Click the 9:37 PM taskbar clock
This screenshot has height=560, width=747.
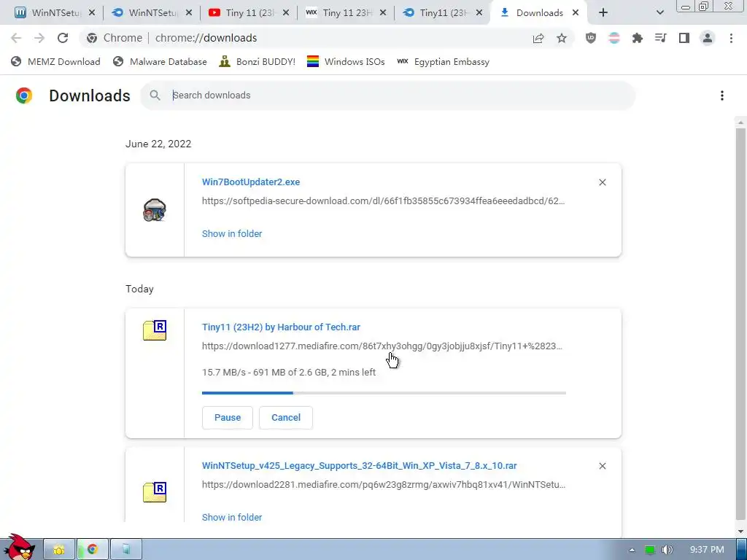(707, 550)
